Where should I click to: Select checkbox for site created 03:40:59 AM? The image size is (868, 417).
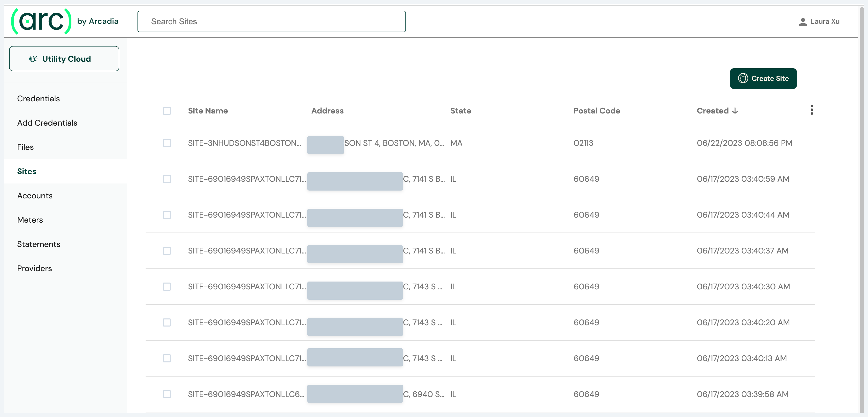click(x=167, y=179)
